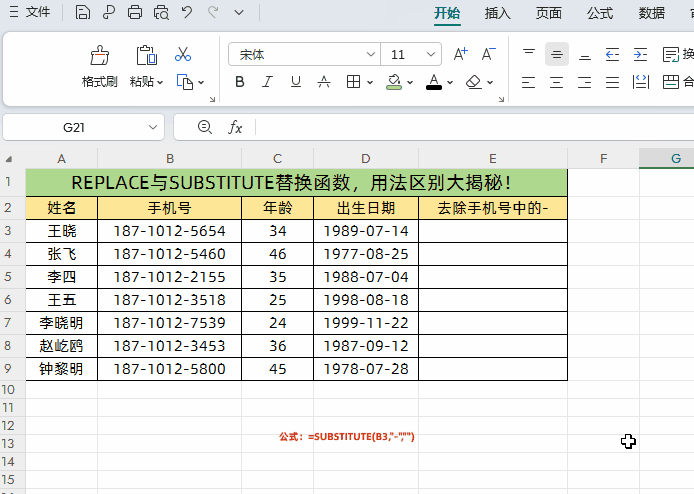Cut selection with scissors icon

click(x=182, y=54)
